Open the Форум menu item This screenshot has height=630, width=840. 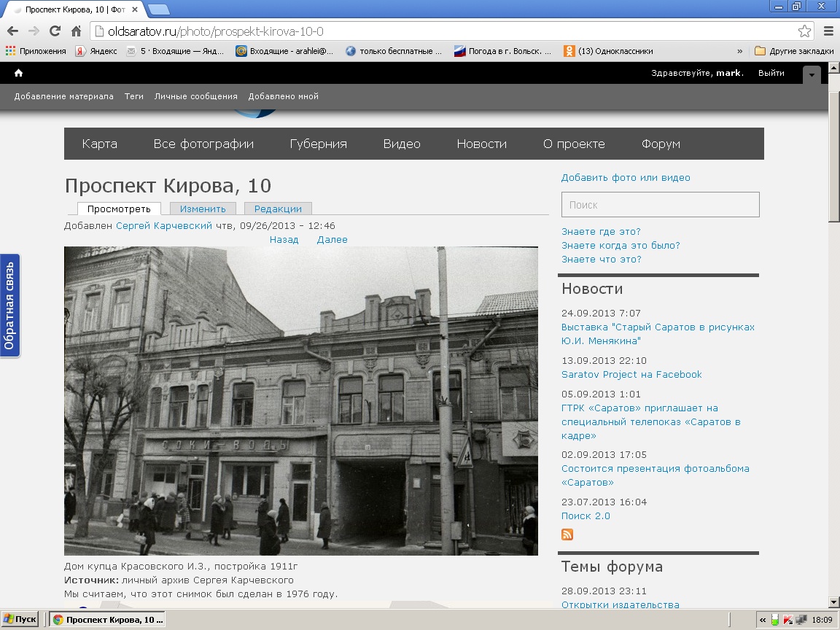(x=661, y=144)
